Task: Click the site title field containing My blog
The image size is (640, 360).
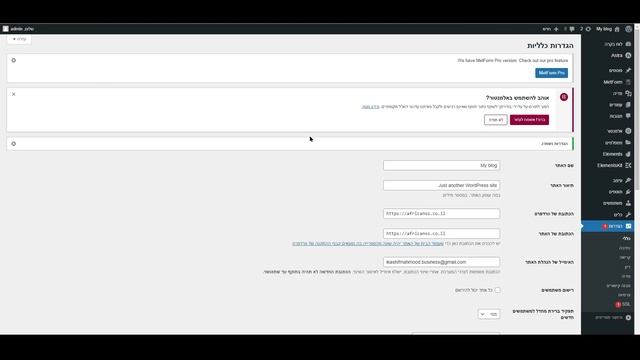Action: tap(441, 165)
